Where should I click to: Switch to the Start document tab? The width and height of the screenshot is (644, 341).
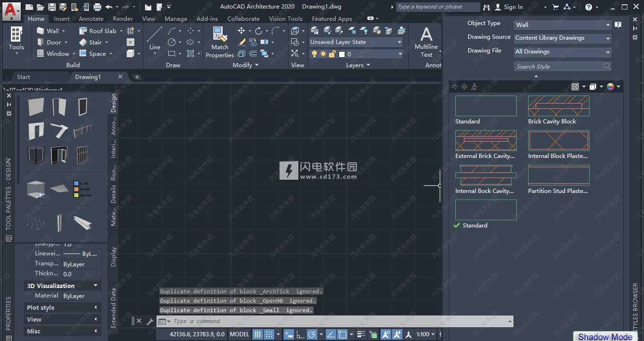click(x=23, y=77)
